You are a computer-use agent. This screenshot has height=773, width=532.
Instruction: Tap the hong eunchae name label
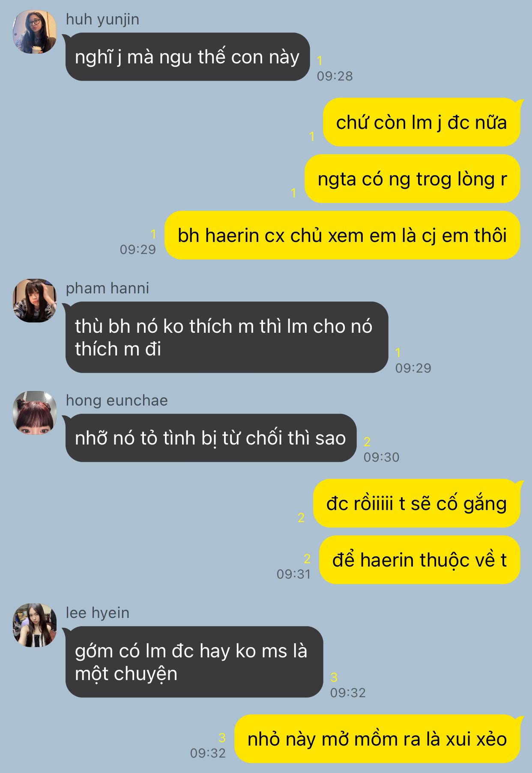(117, 400)
